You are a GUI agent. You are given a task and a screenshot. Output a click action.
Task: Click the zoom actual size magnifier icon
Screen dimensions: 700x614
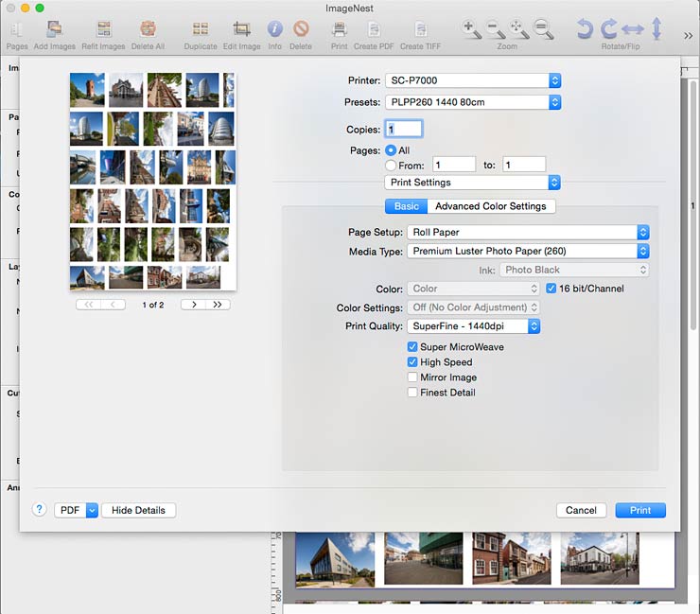click(x=543, y=29)
